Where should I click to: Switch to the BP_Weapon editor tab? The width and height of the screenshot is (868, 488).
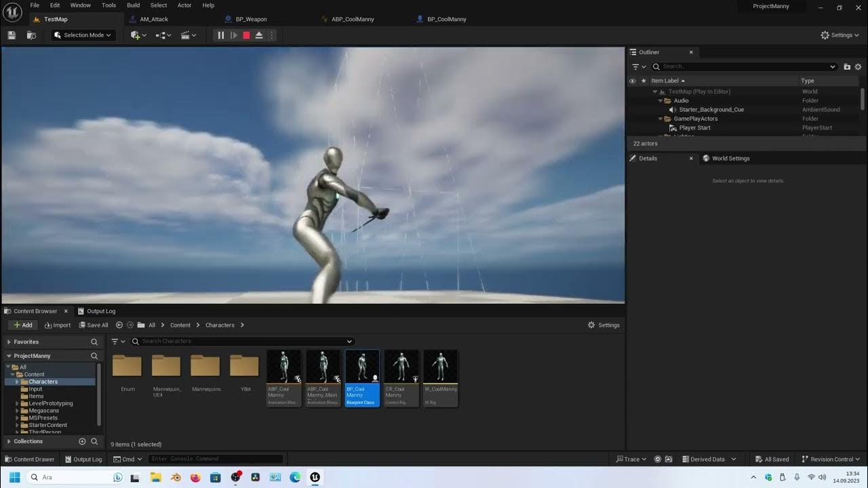(x=251, y=19)
